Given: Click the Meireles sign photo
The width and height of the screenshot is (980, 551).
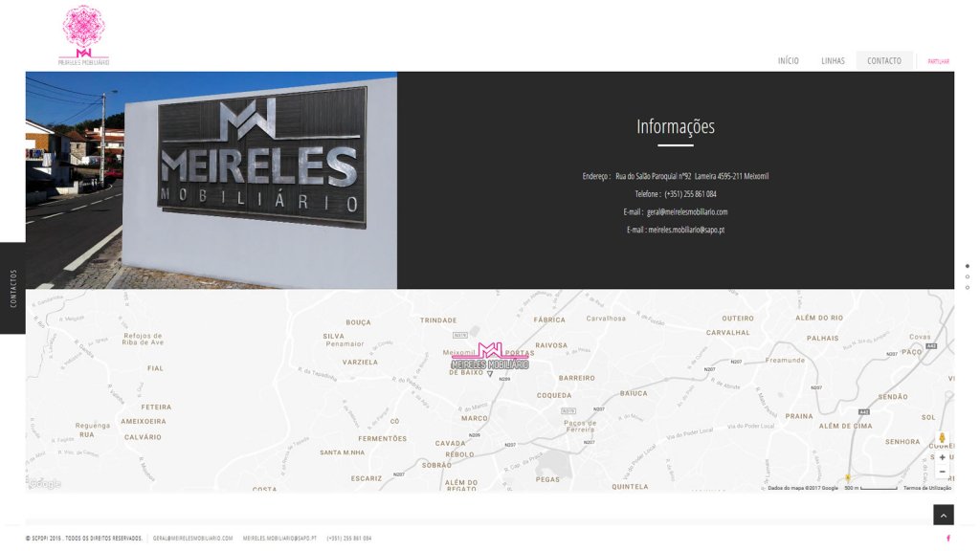Looking at the screenshot, I should tap(212, 180).
